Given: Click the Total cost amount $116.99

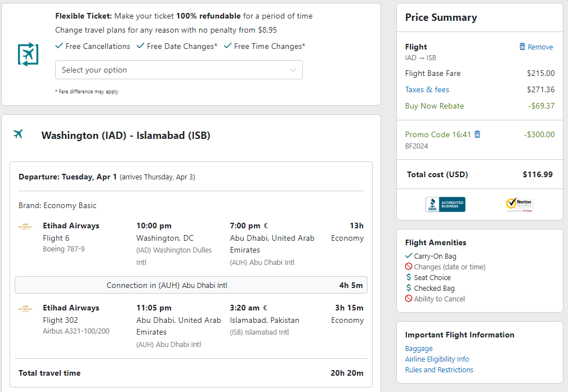Looking at the screenshot, I should pyautogui.click(x=538, y=174).
